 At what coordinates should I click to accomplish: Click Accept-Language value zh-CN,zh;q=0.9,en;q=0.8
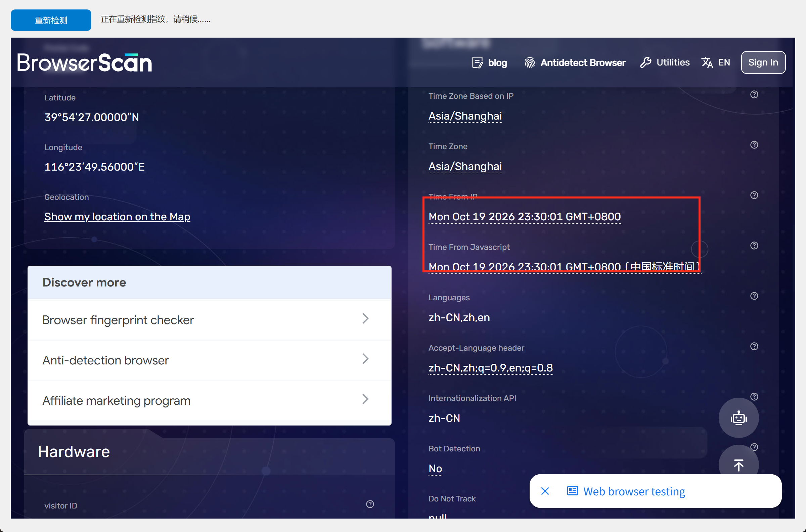click(x=491, y=368)
